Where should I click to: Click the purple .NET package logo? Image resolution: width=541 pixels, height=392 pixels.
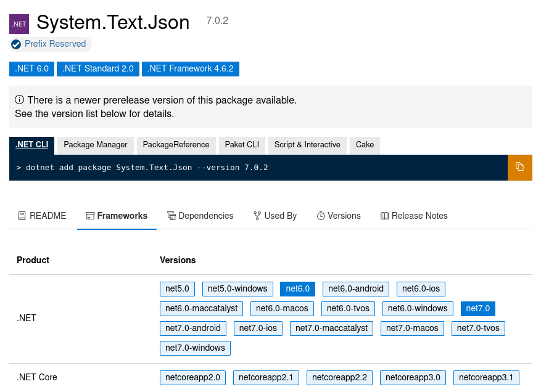tap(19, 24)
